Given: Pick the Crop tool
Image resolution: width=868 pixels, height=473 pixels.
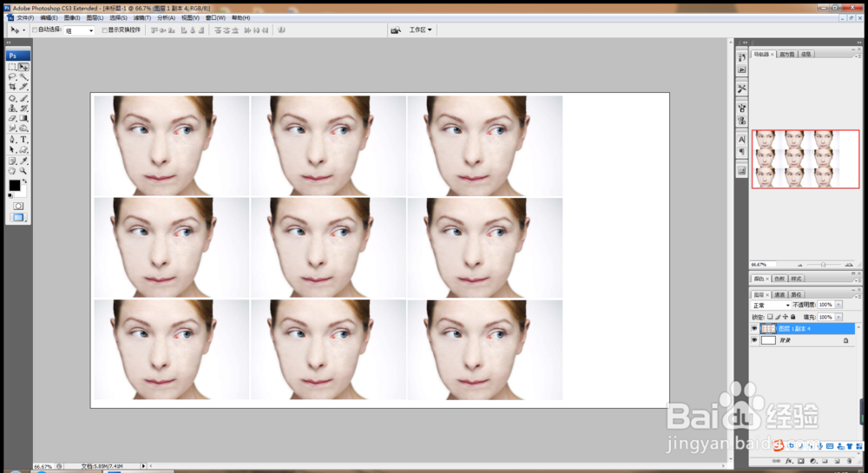Looking at the screenshot, I should pos(13,87).
